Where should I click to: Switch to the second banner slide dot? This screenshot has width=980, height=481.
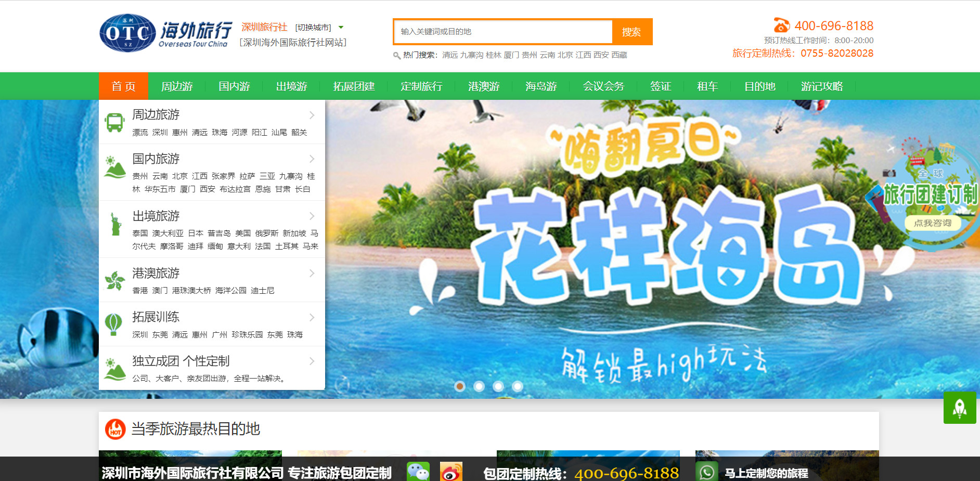pyautogui.click(x=479, y=386)
